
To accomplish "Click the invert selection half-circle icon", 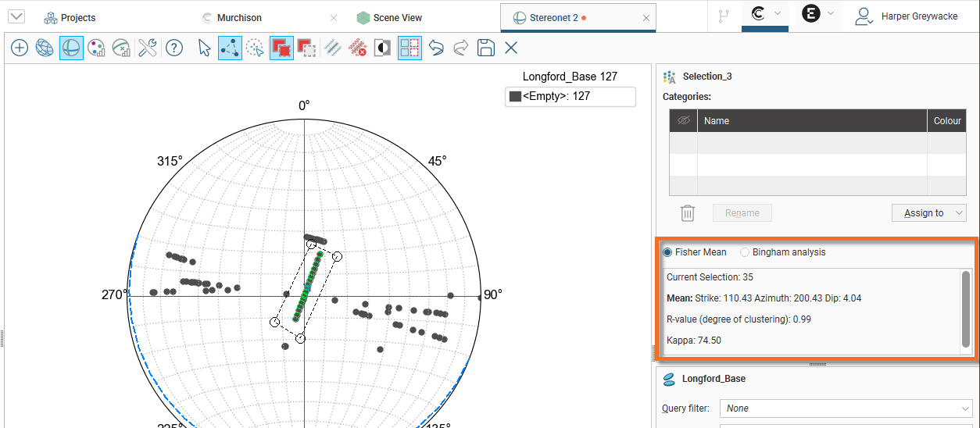I will coord(383,48).
